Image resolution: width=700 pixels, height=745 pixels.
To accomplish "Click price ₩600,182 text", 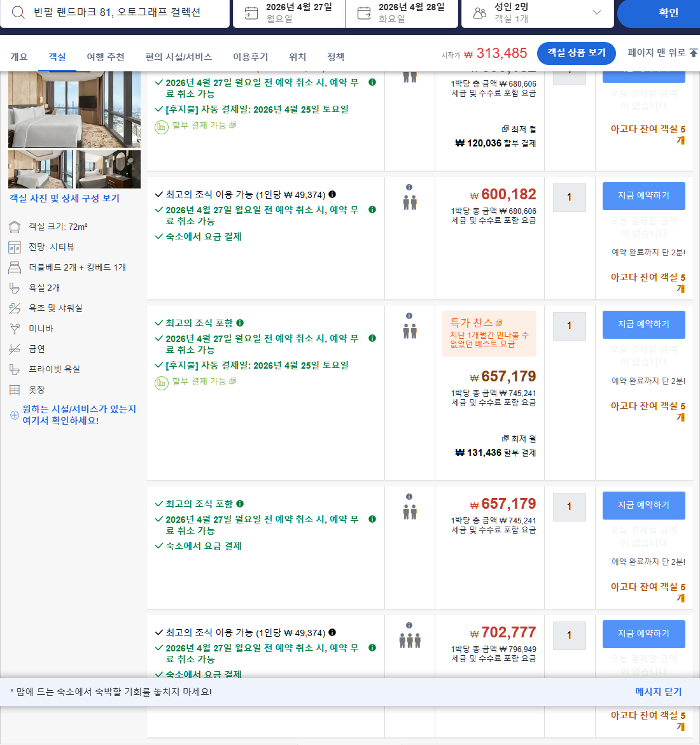I will pos(503,195).
